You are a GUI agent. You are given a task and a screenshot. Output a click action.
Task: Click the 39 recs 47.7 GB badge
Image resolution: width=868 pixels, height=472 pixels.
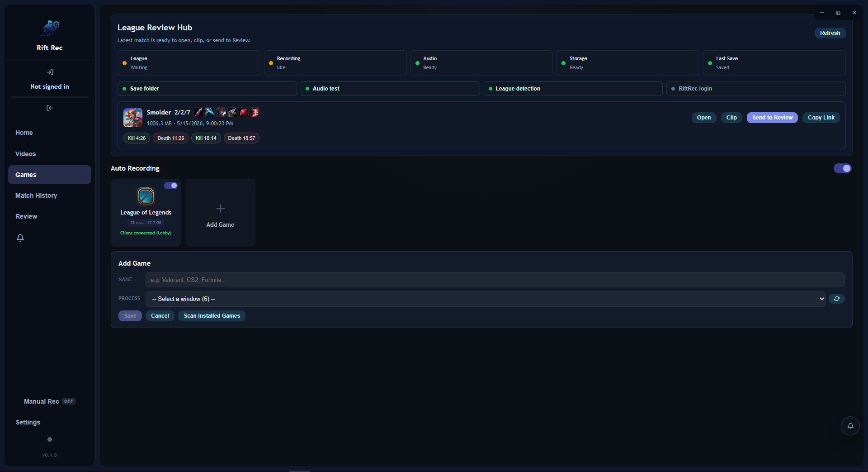(x=146, y=223)
